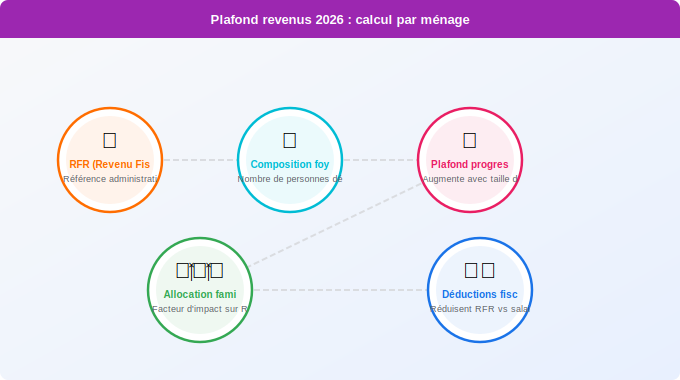The height and width of the screenshot is (380, 680).
Task: Select the 'Allocation fami' label
Action: point(200,295)
